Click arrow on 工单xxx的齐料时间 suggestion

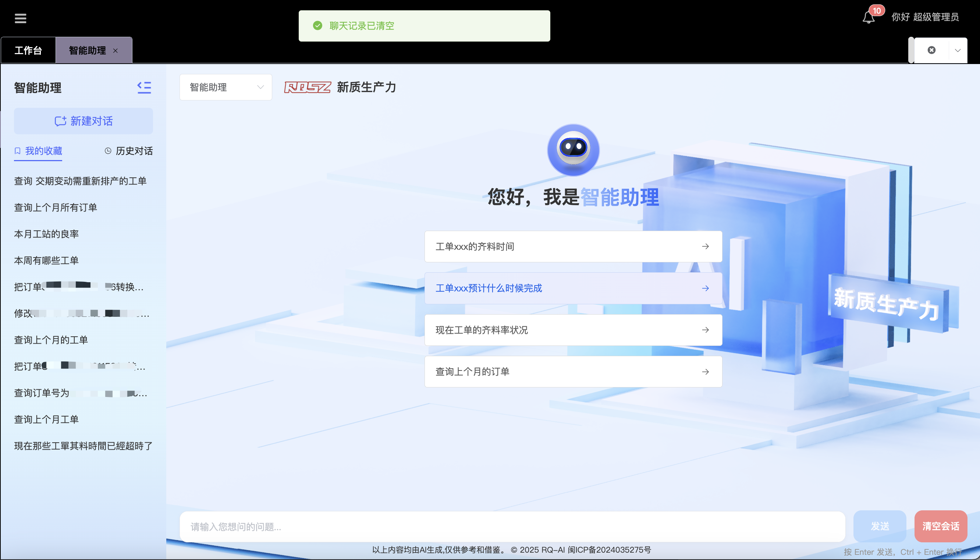pyautogui.click(x=705, y=247)
